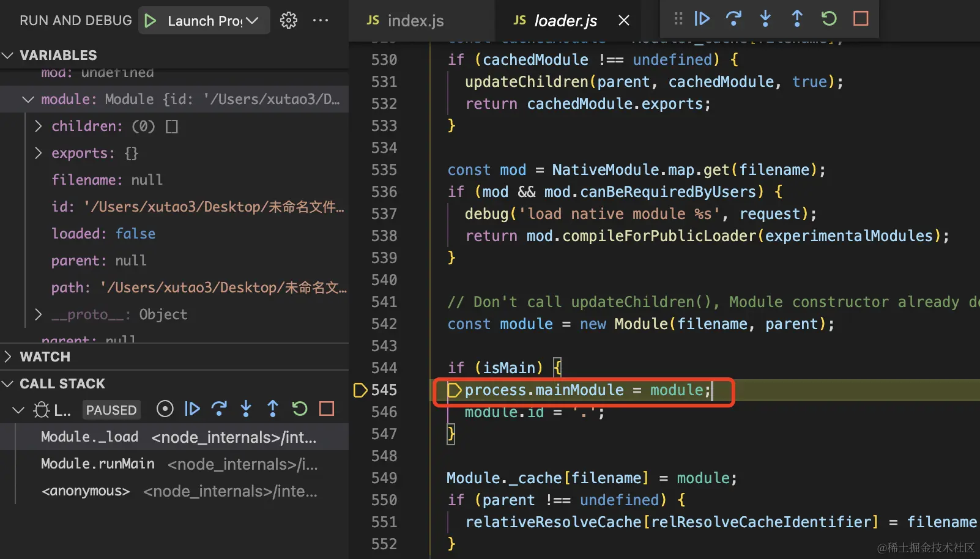
Task: Grab the floating debug toolbar drag handle
Action: [x=678, y=18]
